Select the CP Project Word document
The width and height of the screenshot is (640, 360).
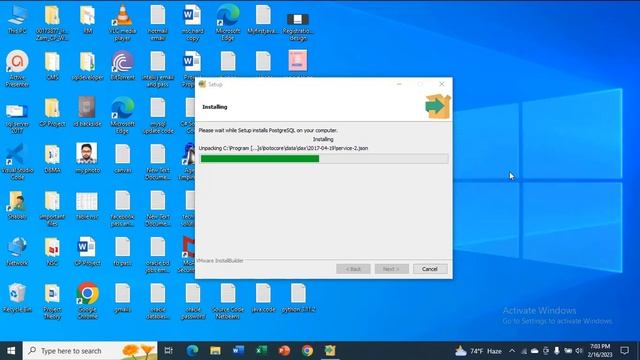87,251
